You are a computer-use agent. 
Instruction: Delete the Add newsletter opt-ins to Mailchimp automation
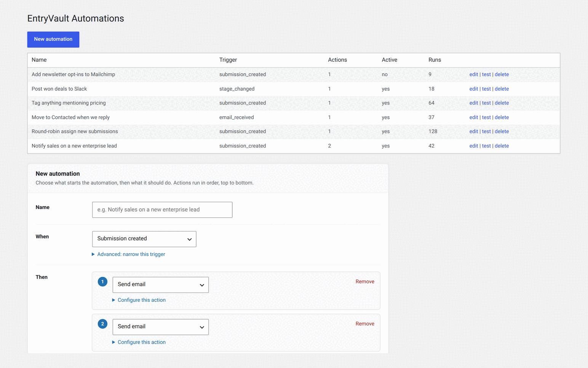[502, 74]
